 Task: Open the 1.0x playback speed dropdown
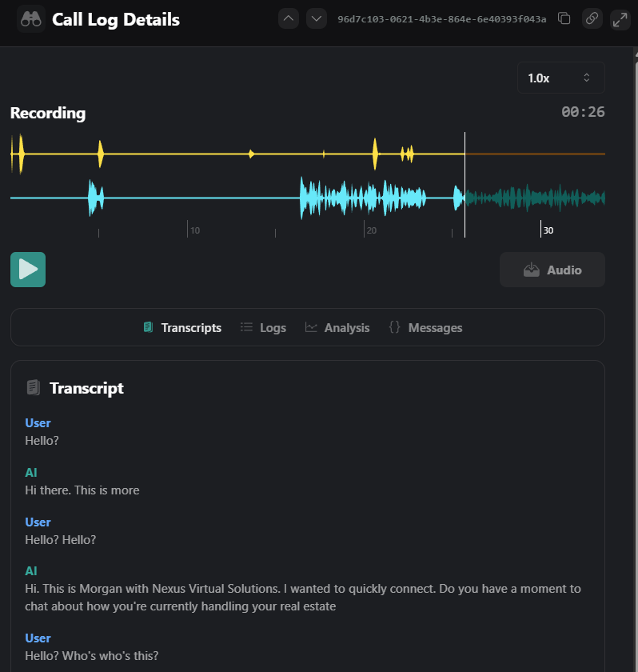pos(561,78)
